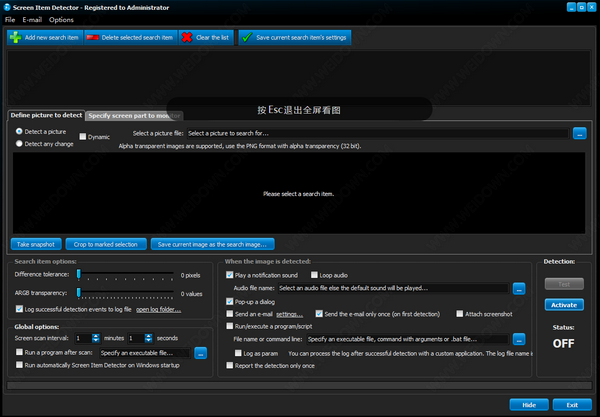The height and width of the screenshot is (417, 600).
Task: Click the minutes scan interval field
Action: click(x=83, y=338)
